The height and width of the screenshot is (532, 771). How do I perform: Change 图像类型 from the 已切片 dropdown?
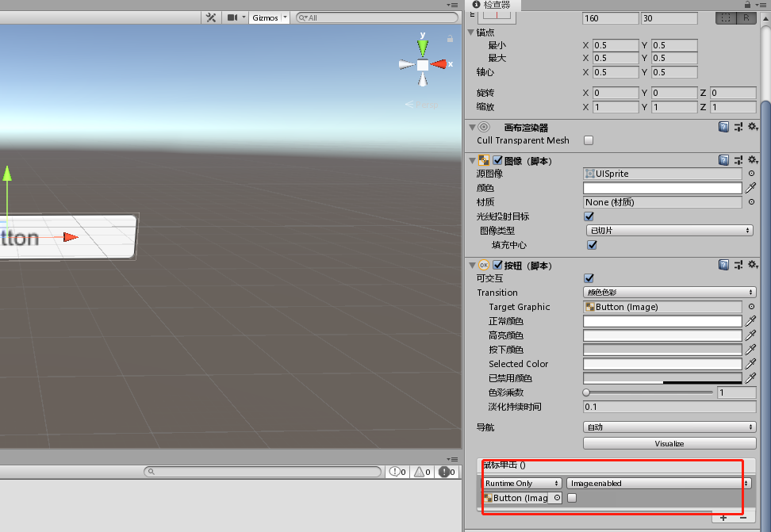click(x=669, y=230)
